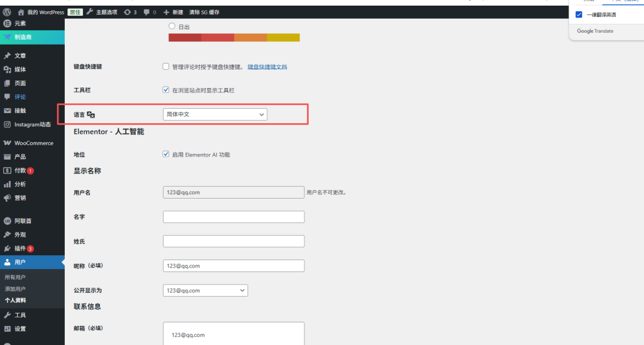This screenshot has width=644, height=345.
Task: Toggle 启用 Elementor AI 功能 checkbox
Action: [x=165, y=154]
